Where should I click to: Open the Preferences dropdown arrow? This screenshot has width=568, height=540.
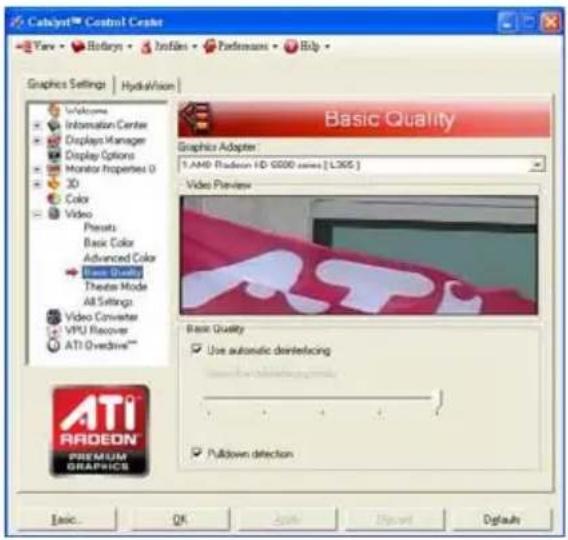point(275,47)
